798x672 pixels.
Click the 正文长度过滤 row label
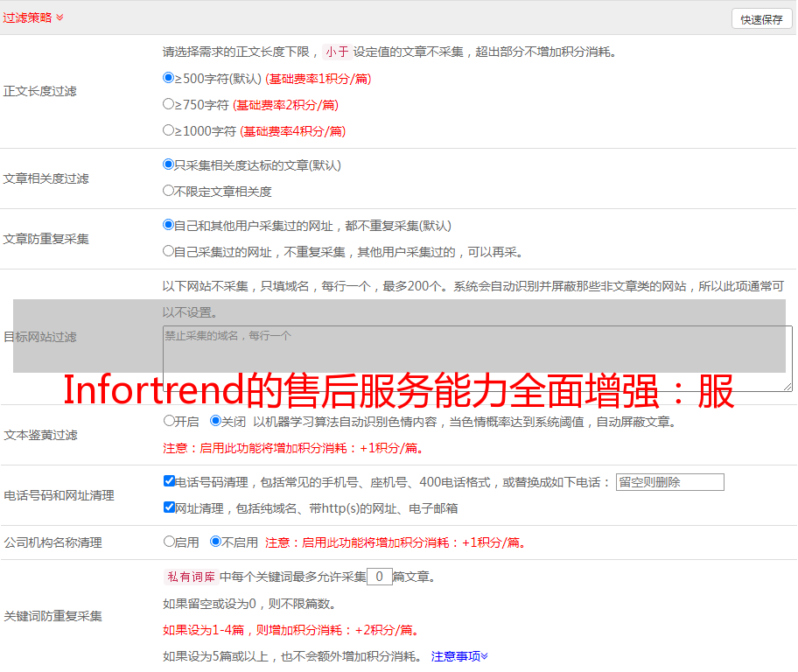tap(40, 91)
